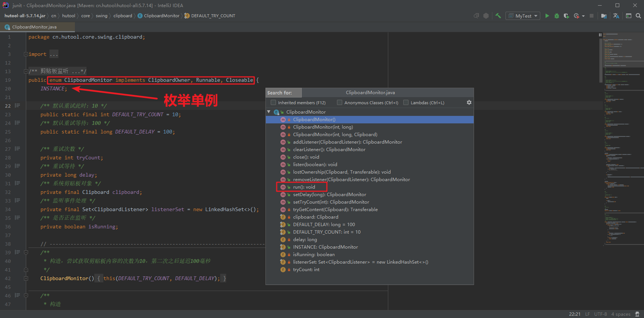Click 4 spaces indent setting
This screenshot has height=318, width=644.
[x=621, y=314]
